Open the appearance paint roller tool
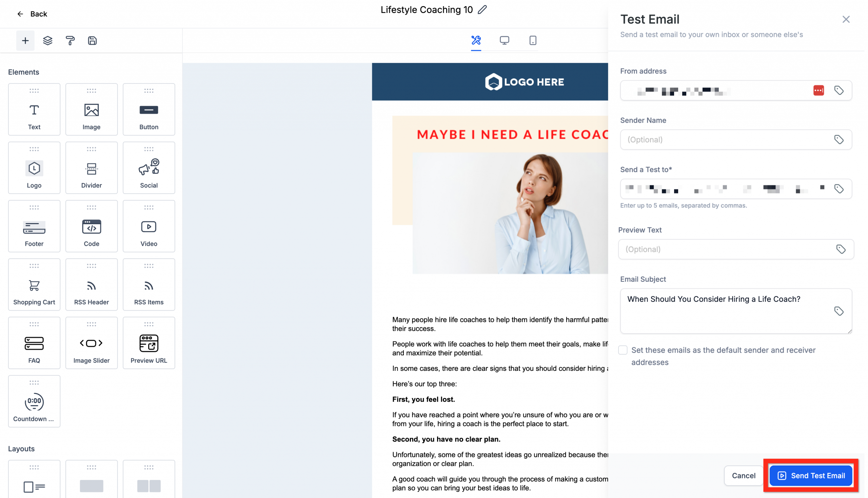 pyautogui.click(x=70, y=40)
